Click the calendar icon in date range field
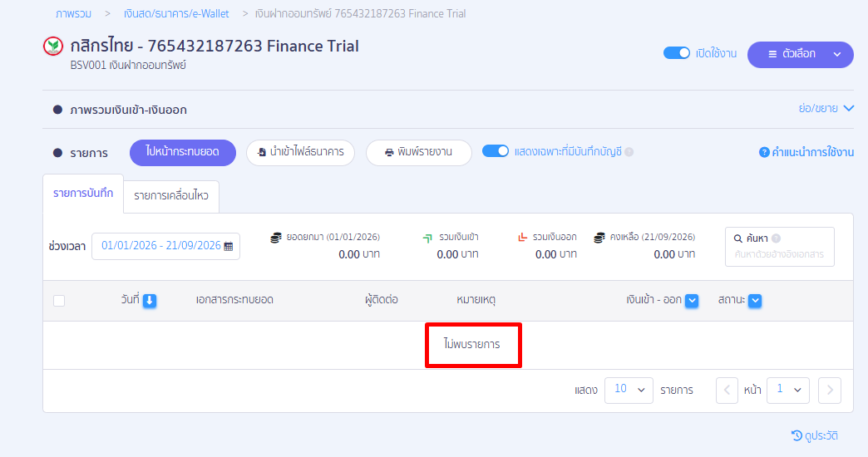 [x=229, y=246]
